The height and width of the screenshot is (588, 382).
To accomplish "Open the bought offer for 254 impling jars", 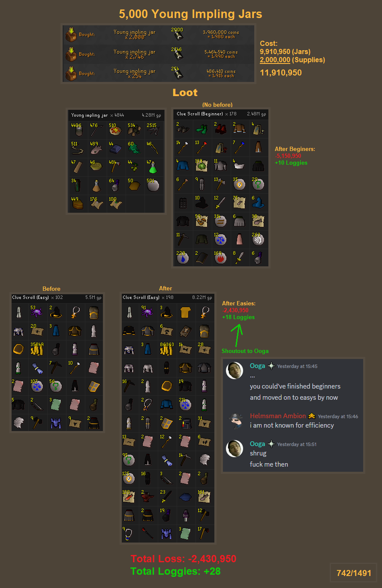I will [x=158, y=73].
